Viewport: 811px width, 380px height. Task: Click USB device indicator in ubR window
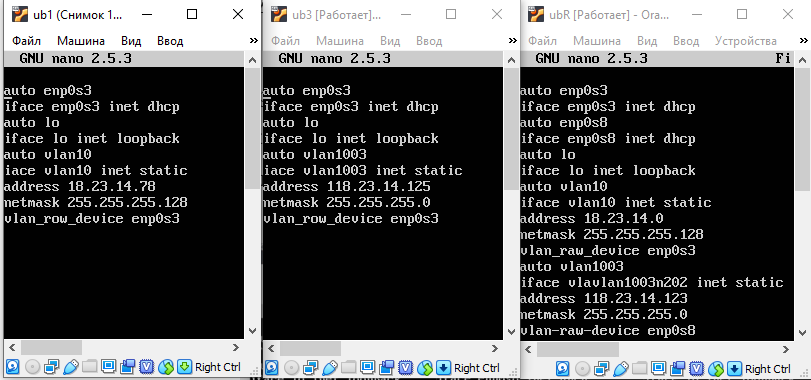[x=621, y=369]
